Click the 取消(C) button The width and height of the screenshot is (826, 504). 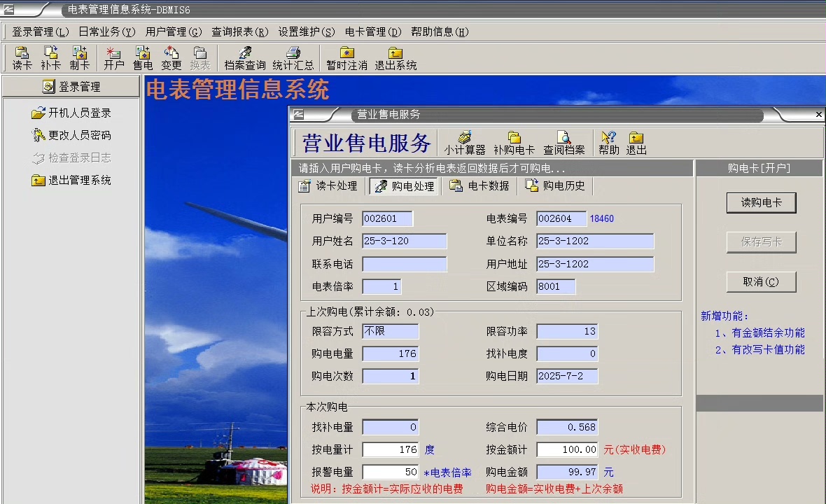click(761, 282)
